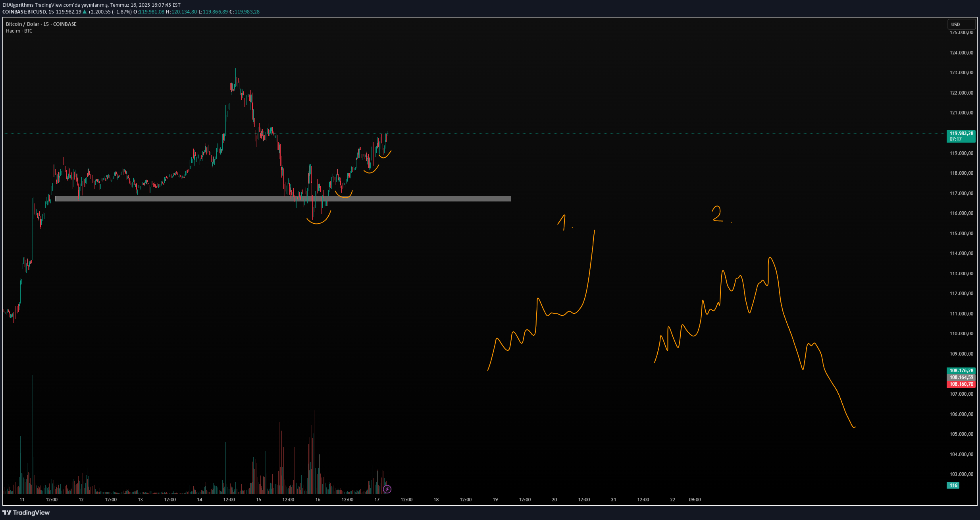Click the green 108.176,28 price tag
The width and height of the screenshot is (980, 520).
pos(961,371)
